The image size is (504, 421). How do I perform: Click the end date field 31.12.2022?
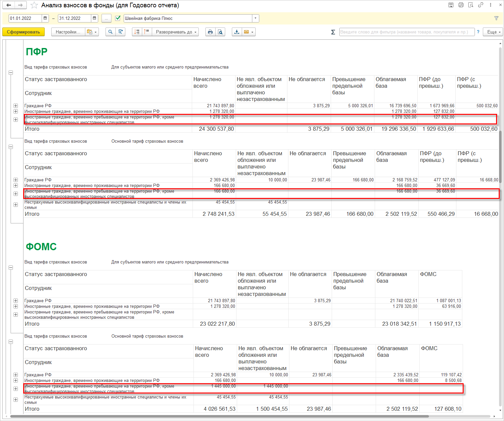point(74,18)
